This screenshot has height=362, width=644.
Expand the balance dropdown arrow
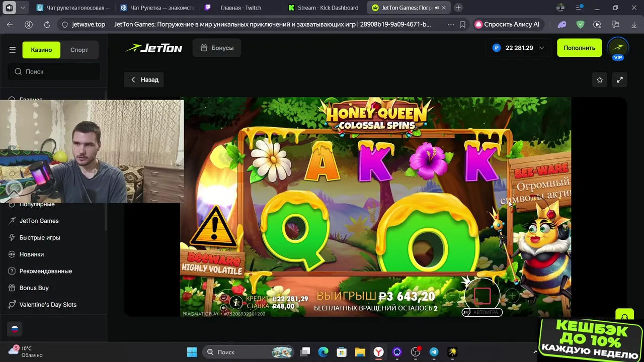(x=541, y=48)
